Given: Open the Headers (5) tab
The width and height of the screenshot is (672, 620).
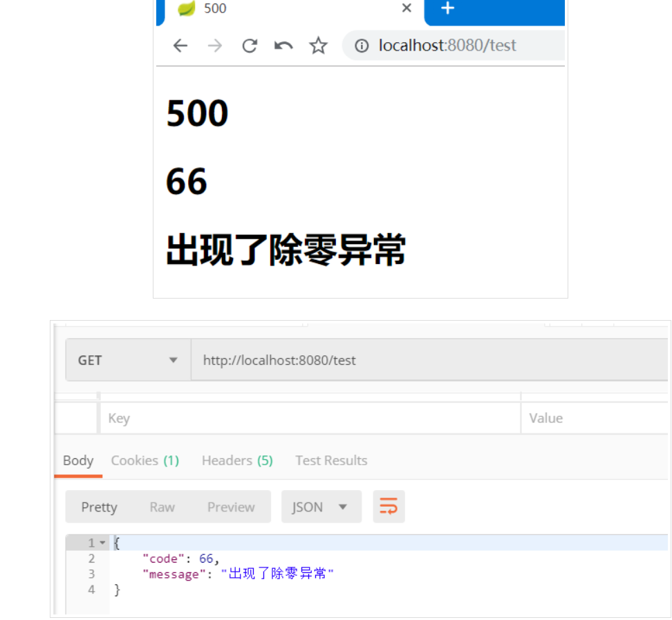Looking at the screenshot, I should [x=237, y=460].
